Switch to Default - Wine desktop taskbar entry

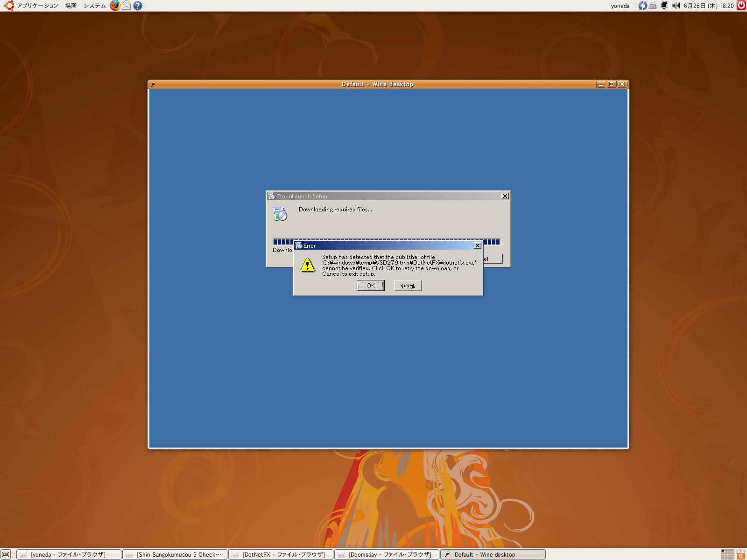(493, 554)
